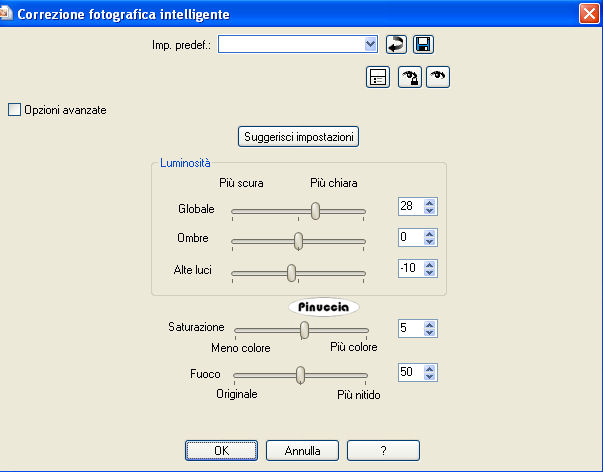
Task: Decrease the Fuoco value with down arrow
Action: [430, 377]
